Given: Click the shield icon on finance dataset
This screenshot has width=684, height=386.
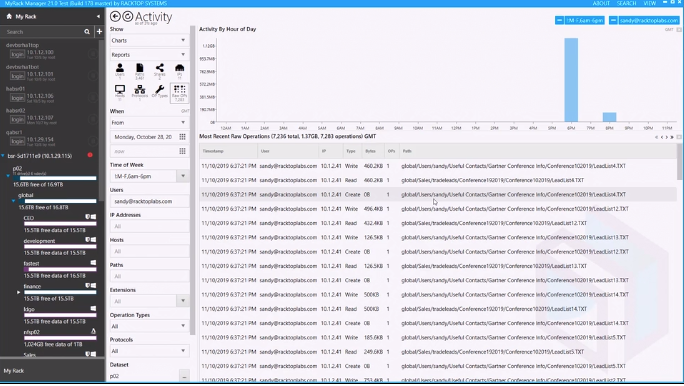Looking at the screenshot, I should tap(87, 285).
